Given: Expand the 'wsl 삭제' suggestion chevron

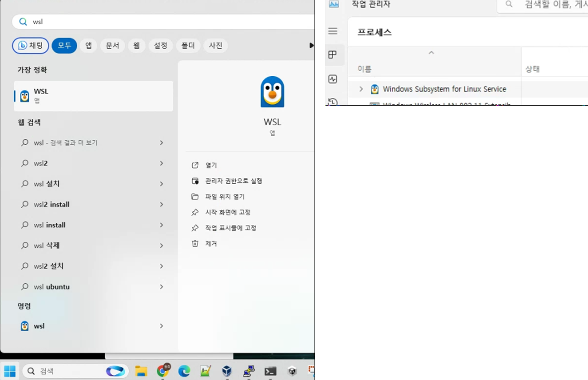Looking at the screenshot, I should point(162,246).
